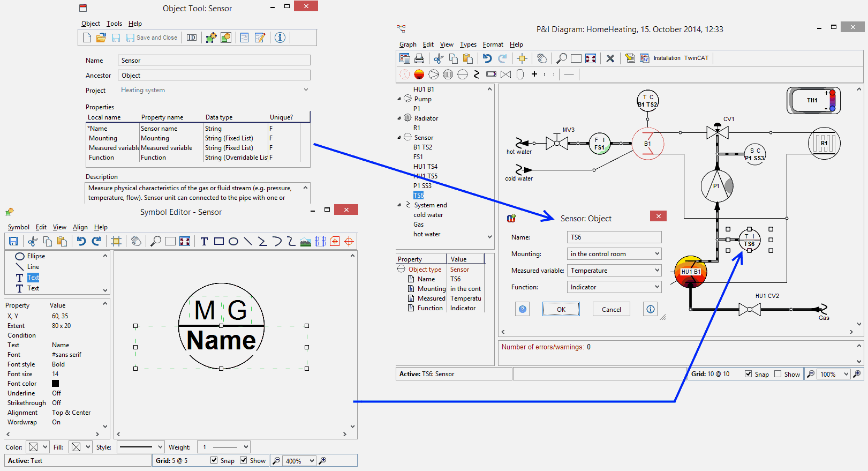
Task: Toggle the Snap checkbox in P&I Diagram status bar
Action: tap(748, 374)
